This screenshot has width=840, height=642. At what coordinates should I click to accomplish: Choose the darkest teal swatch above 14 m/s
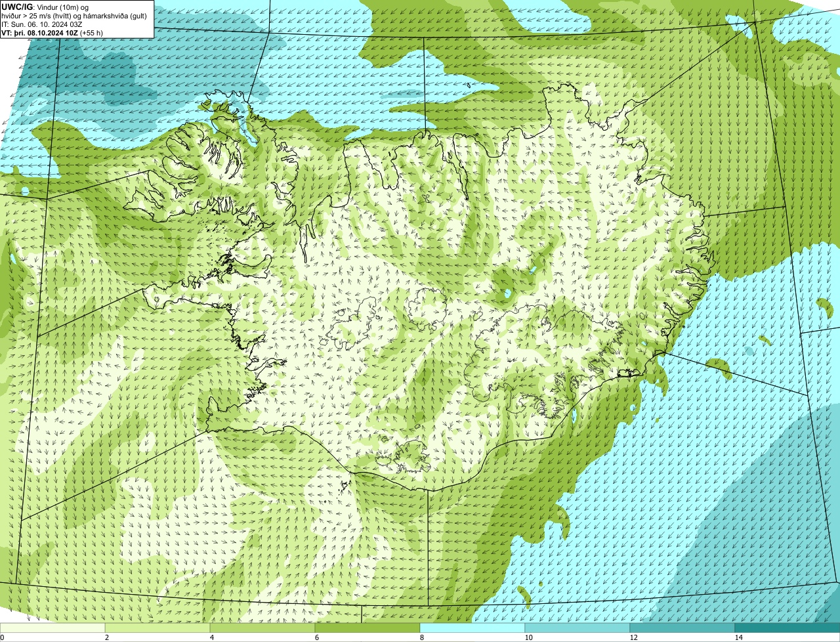787,628
